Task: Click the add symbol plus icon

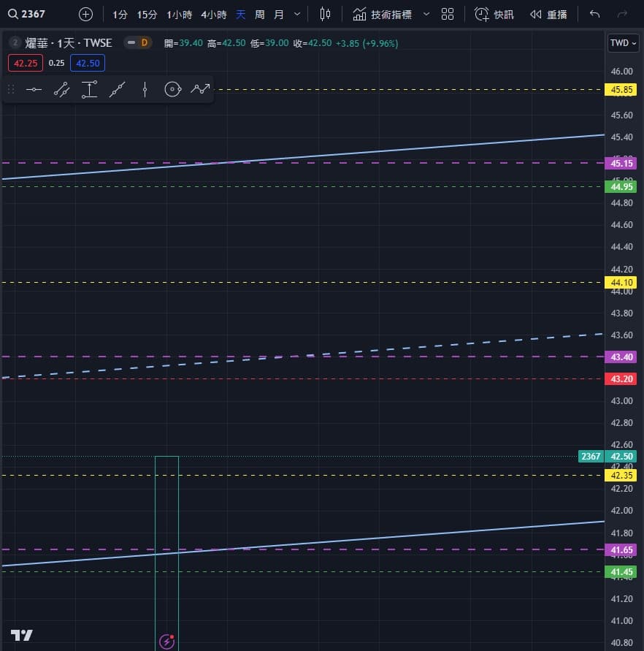Action: pyautogui.click(x=85, y=14)
